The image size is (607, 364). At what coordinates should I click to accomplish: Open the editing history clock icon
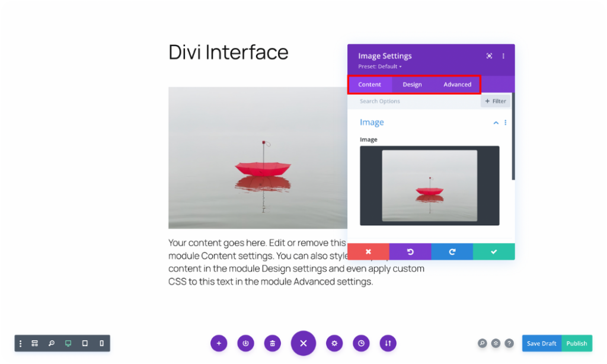(x=360, y=343)
